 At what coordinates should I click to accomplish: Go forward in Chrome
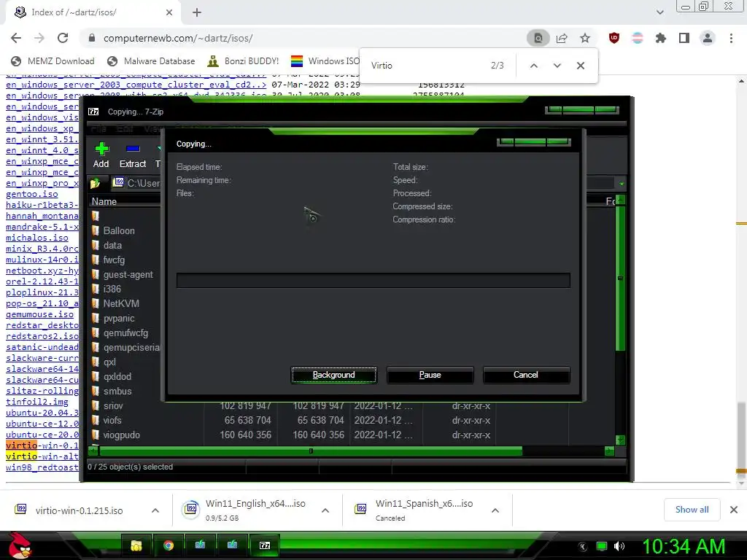point(39,38)
